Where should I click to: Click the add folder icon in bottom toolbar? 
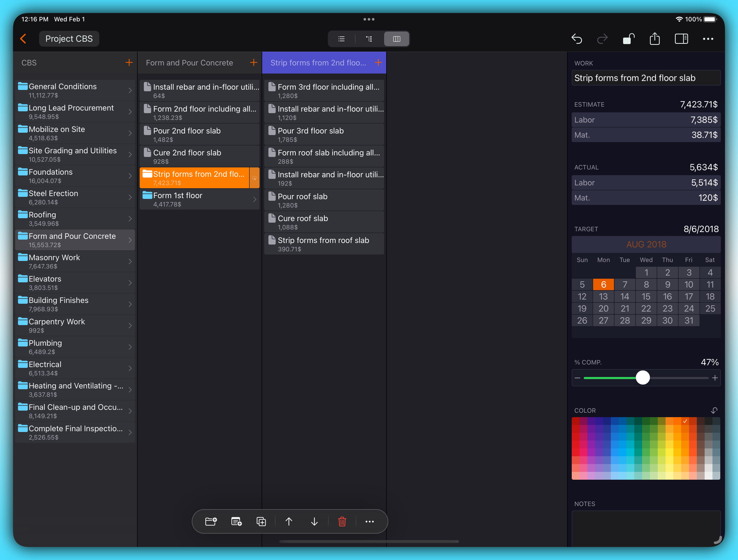coord(211,521)
